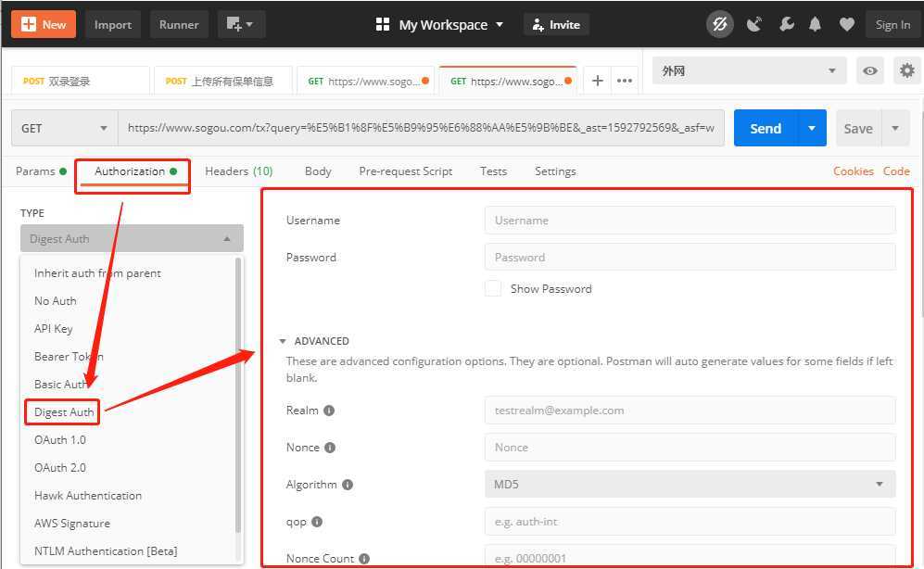924x569 pixels.
Task: Choose Basic Auth type
Action: click(60, 384)
